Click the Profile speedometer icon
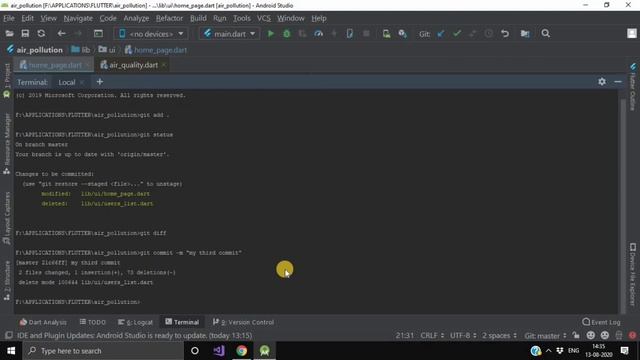 [318, 34]
